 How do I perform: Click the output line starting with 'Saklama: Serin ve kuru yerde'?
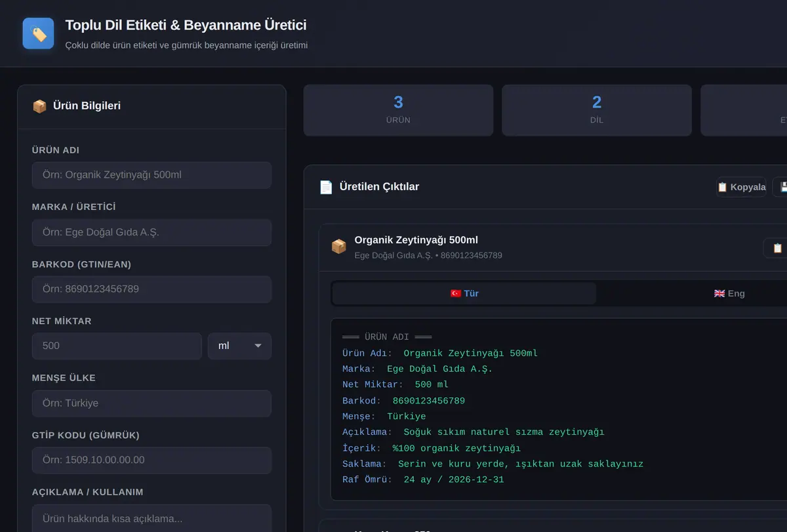pos(493,464)
